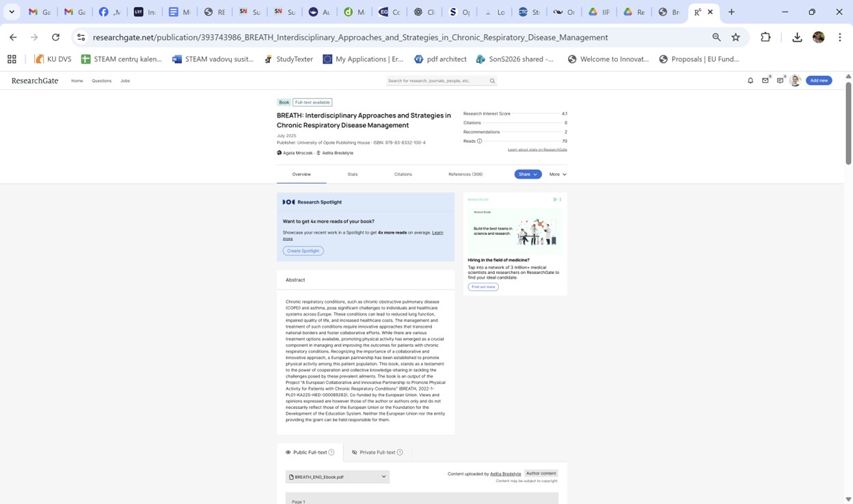Open the References (306) tab
The image size is (853, 504).
[x=465, y=174]
